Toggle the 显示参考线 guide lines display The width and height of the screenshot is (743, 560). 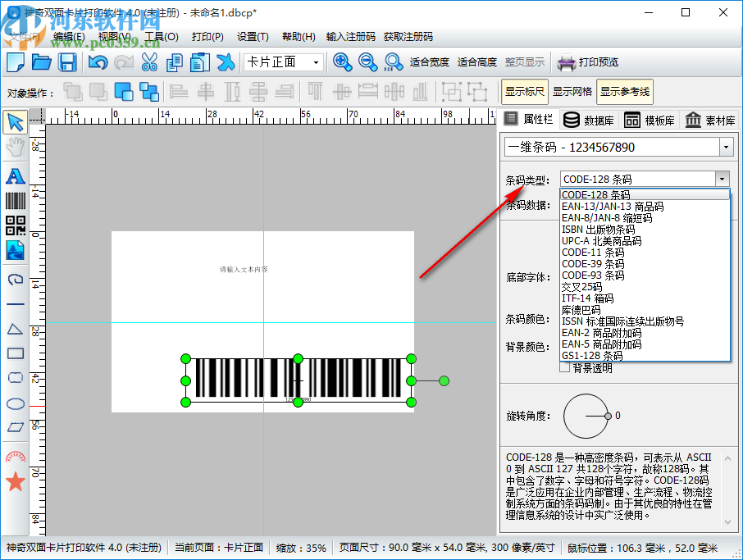[x=625, y=92]
